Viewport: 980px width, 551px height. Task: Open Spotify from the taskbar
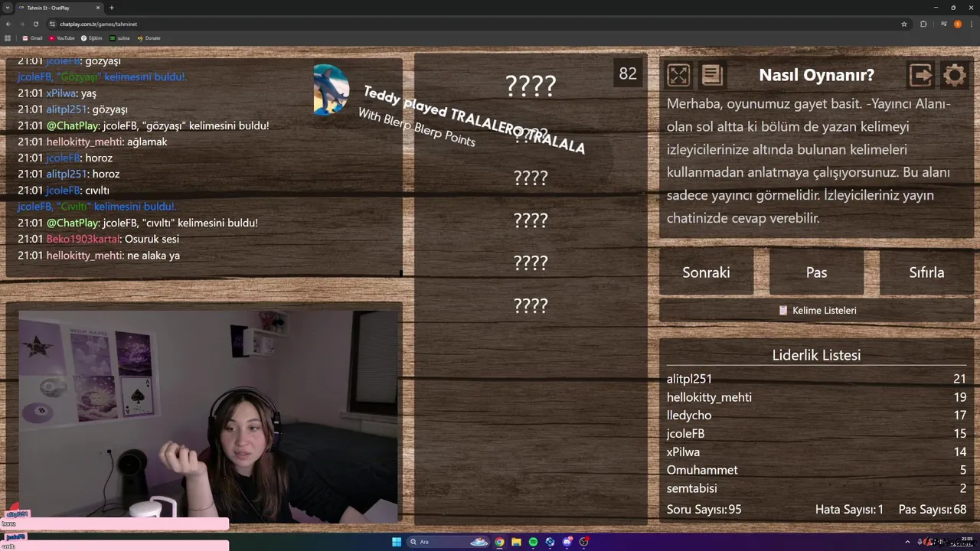[533, 542]
